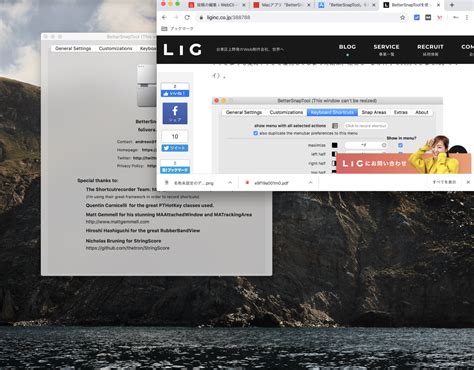Switch to the Macアプリ BetterS tab

pyautogui.click(x=281, y=5)
